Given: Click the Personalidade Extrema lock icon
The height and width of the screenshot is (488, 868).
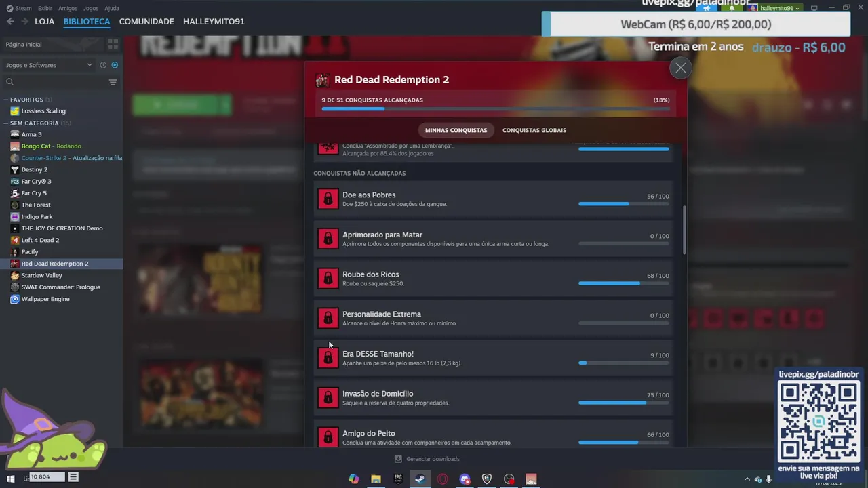Looking at the screenshot, I should [x=328, y=318].
